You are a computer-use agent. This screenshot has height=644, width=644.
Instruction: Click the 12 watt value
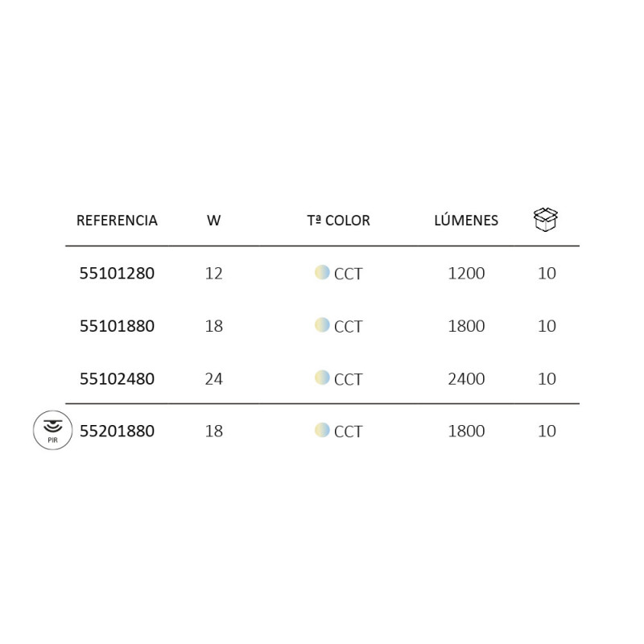(x=213, y=273)
